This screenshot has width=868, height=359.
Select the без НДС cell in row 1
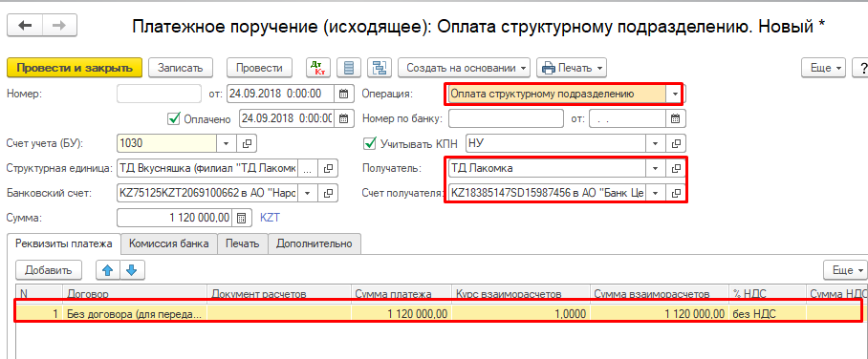click(768, 313)
